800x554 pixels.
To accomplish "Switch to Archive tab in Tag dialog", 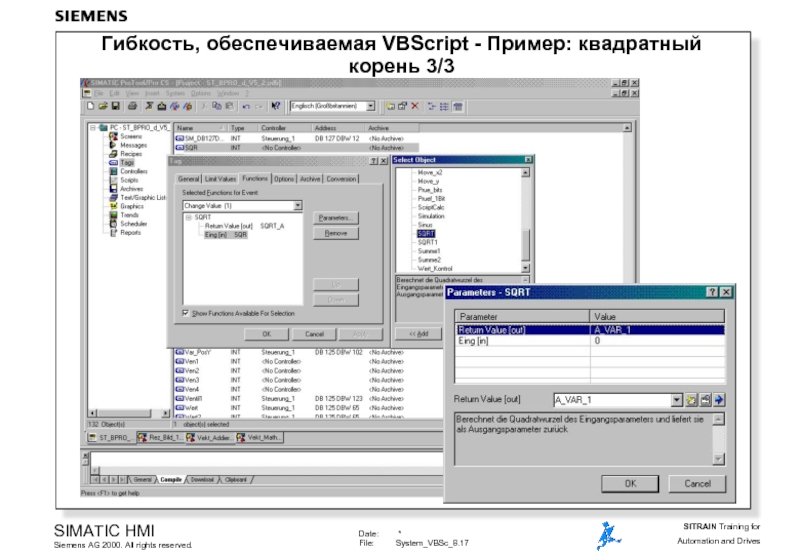I will pos(310,179).
